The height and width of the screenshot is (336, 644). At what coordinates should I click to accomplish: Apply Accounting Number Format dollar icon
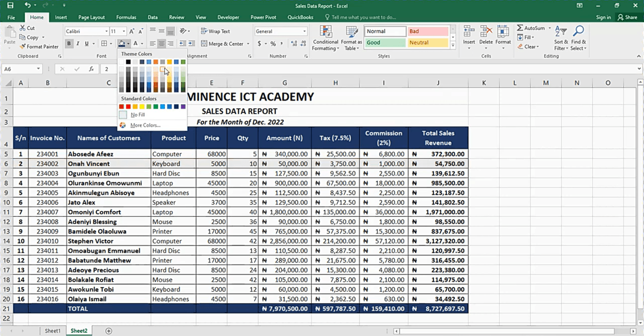pyautogui.click(x=260, y=44)
